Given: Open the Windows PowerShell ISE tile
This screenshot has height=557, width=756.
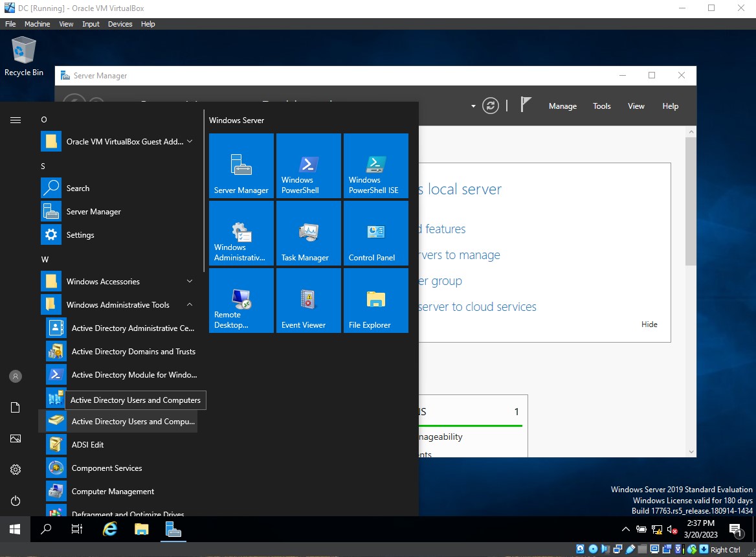Looking at the screenshot, I should click(376, 165).
